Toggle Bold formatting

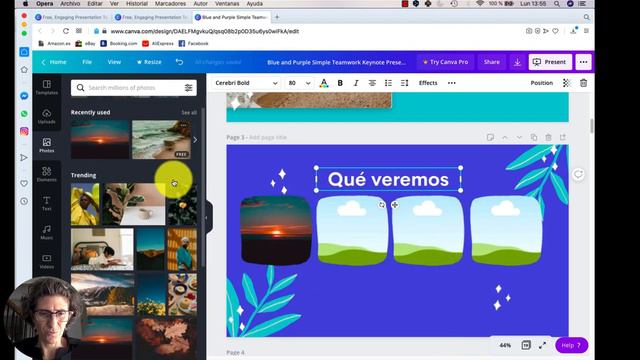click(340, 83)
